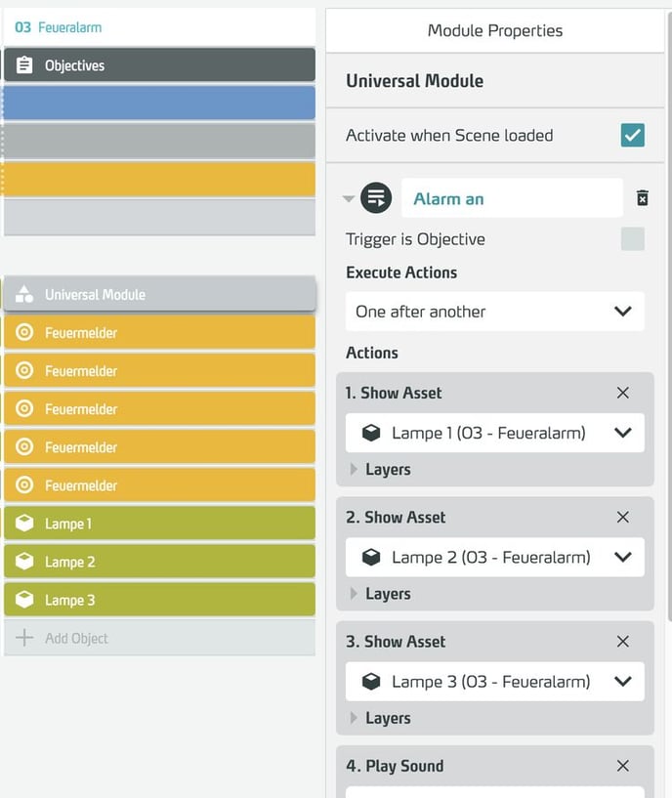Delete the Alarm an trigger with trash icon
The width and height of the screenshot is (672, 798).
click(642, 198)
